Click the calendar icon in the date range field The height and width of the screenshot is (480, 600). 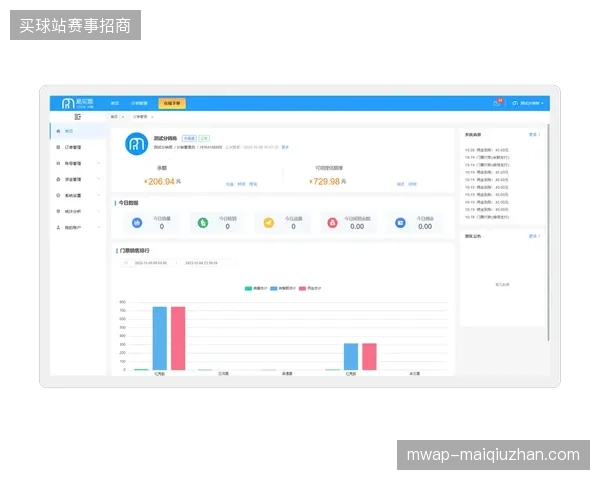pos(126,263)
